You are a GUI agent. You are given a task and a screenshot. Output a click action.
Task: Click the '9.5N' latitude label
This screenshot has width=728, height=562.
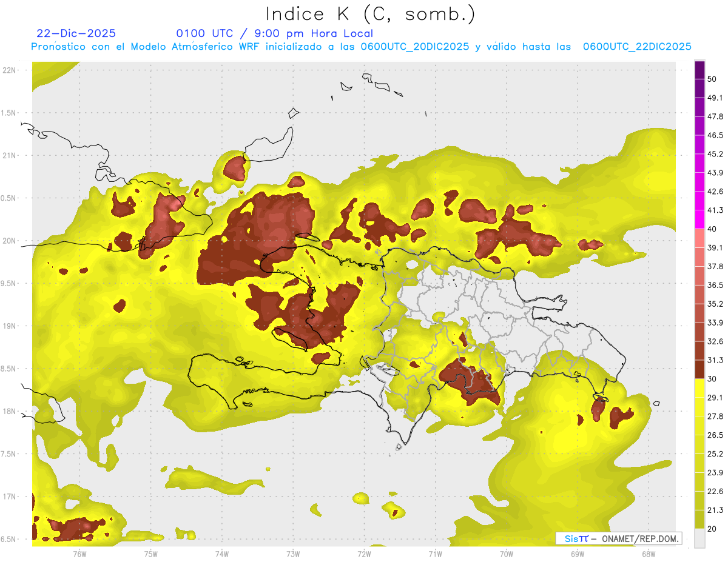8,284
